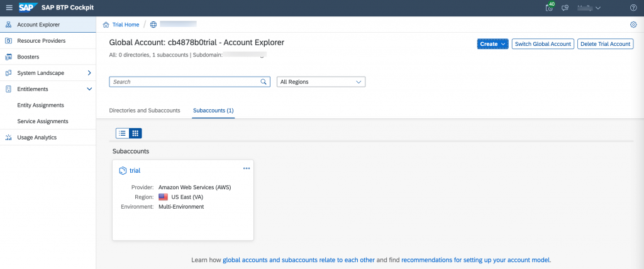Click Delete Trial Account button
The width and height of the screenshot is (644, 269).
(606, 44)
